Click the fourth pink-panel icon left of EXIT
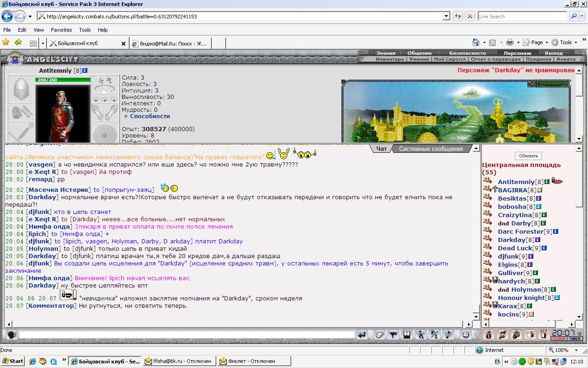 coord(530,335)
